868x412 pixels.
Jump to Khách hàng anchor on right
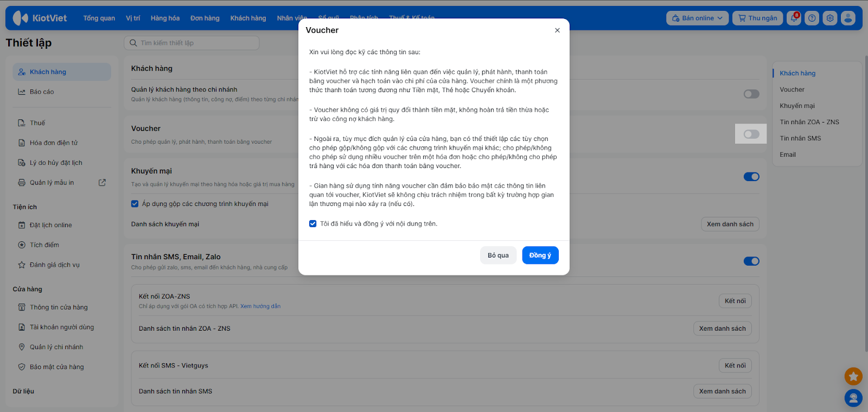[x=797, y=73]
